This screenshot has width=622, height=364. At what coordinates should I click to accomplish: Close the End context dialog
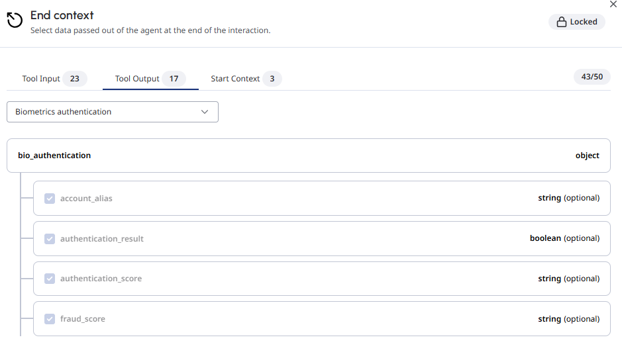click(x=613, y=4)
